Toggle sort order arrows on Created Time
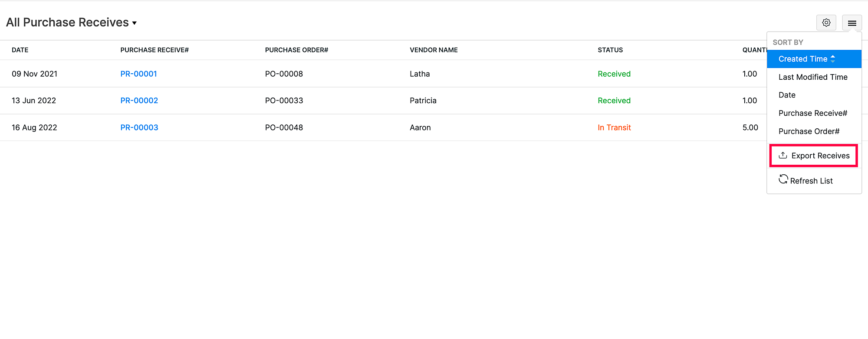This screenshot has width=868, height=339. pyautogui.click(x=832, y=59)
